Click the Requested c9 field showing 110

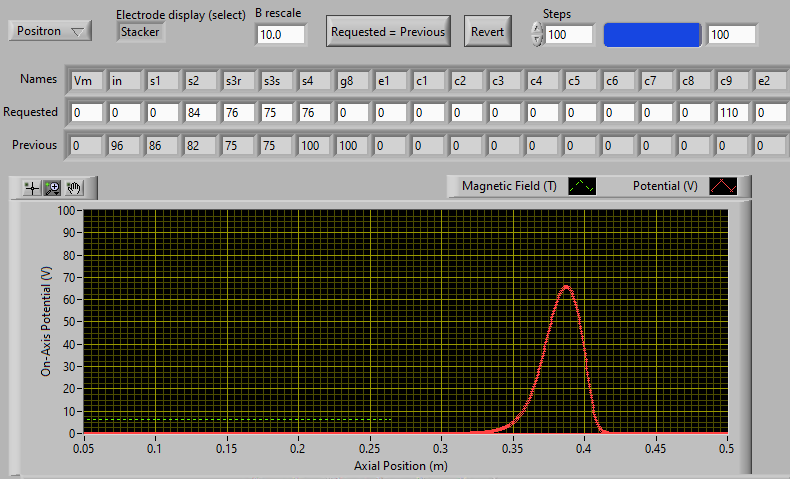point(733,113)
